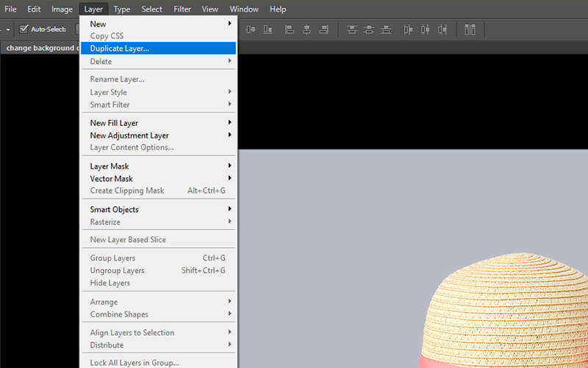Open the View menu
Image resolution: width=588 pixels, height=368 pixels.
(x=209, y=9)
